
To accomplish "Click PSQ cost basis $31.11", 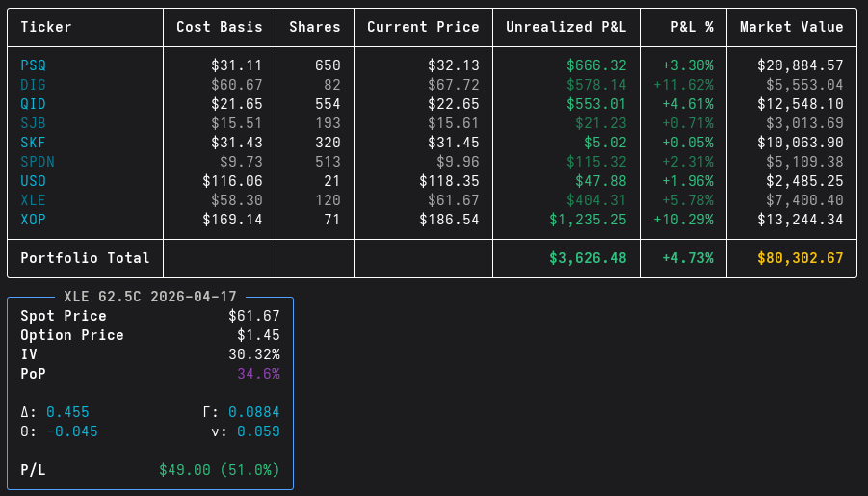I will point(236,65).
